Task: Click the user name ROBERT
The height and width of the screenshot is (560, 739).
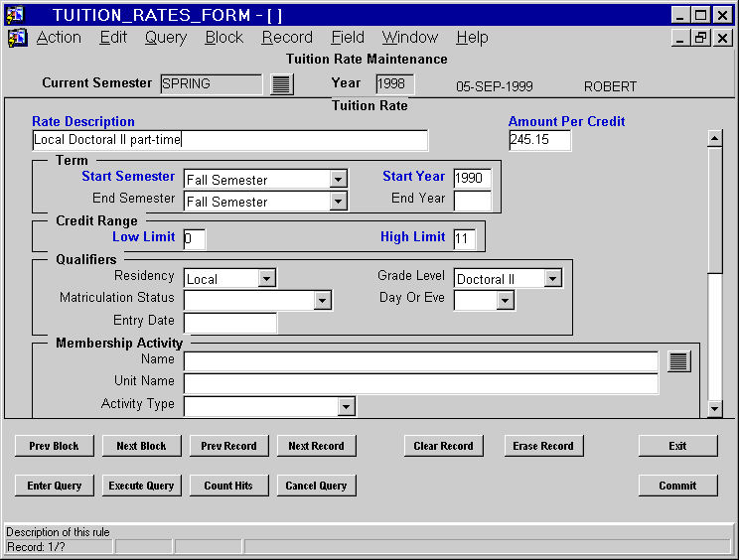Action: point(610,86)
